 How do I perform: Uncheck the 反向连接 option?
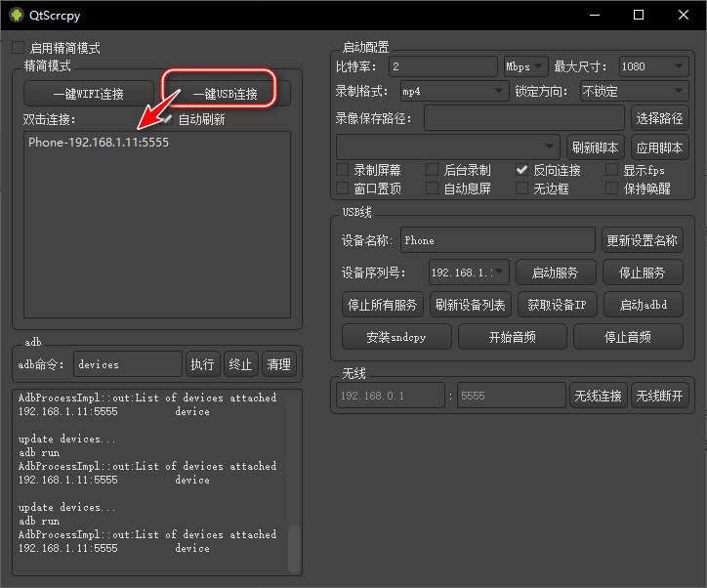click(x=522, y=170)
